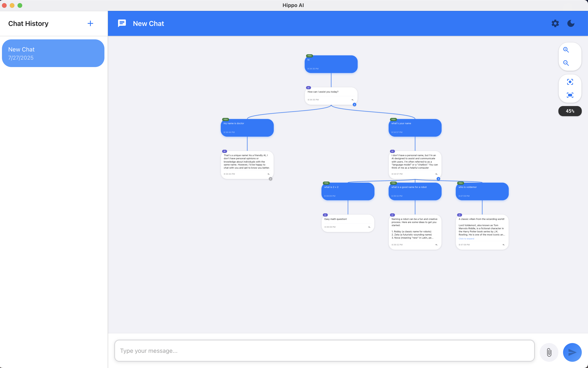This screenshot has height=368, width=588.
Task: Zoom out of the chat tree
Action: pyautogui.click(x=566, y=63)
